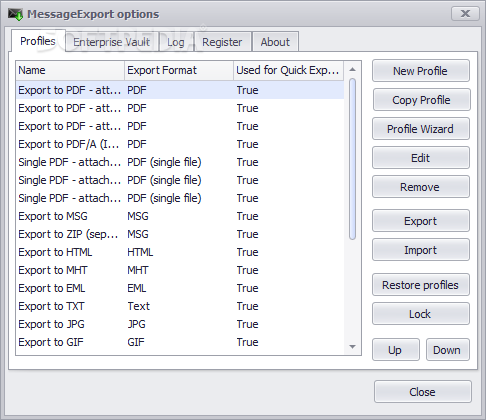Screen dimensions: 486x420
Task: Switch to the Profiles tab
Action: click(38, 41)
